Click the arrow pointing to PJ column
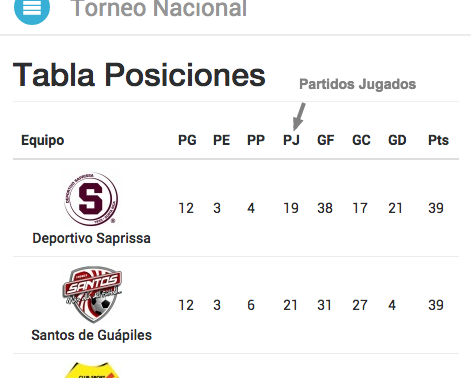Viewport: 471px width, 378px height. click(x=299, y=116)
